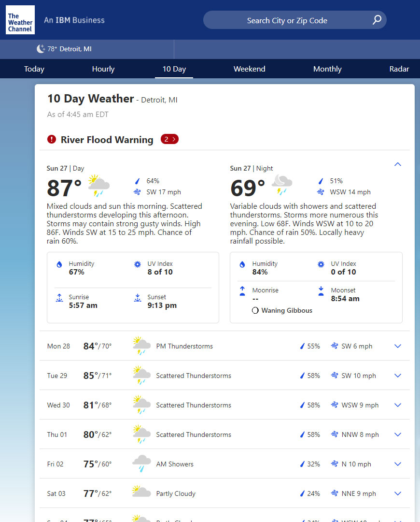This screenshot has width=420, height=522.
Task: Click the Sunrise icon in day details
Action: tap(59, 298)
